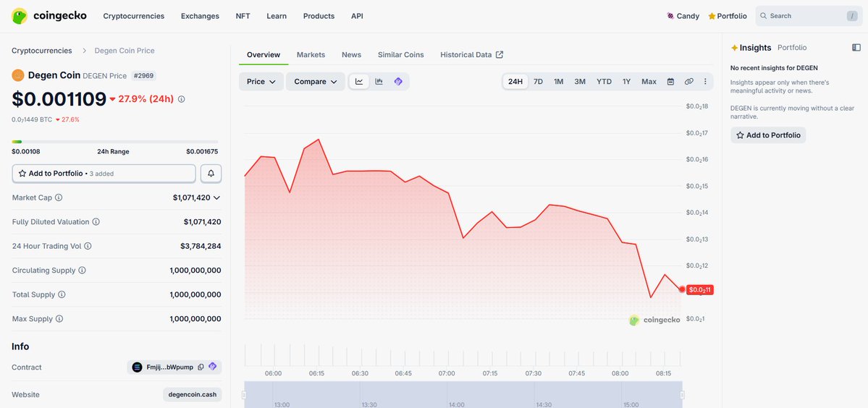The height and width of the screenshot is (408, 868).
Task: Switch to the Similar Coins tab
Action: (x=401, y=55)
